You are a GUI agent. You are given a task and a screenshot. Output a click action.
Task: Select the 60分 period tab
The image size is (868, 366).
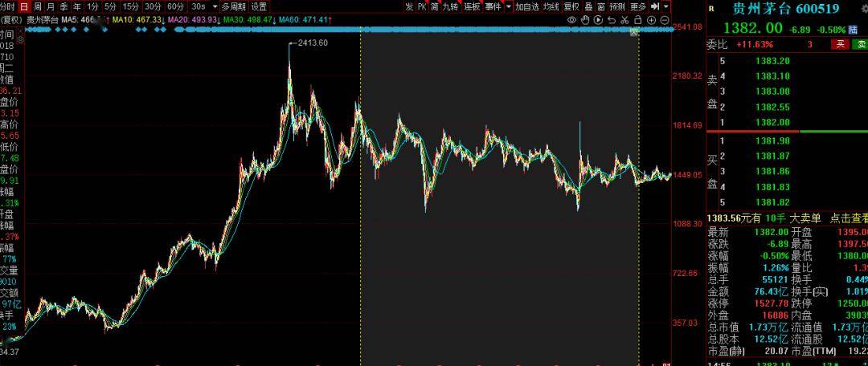pyautogui.click(x=175, y=6)
